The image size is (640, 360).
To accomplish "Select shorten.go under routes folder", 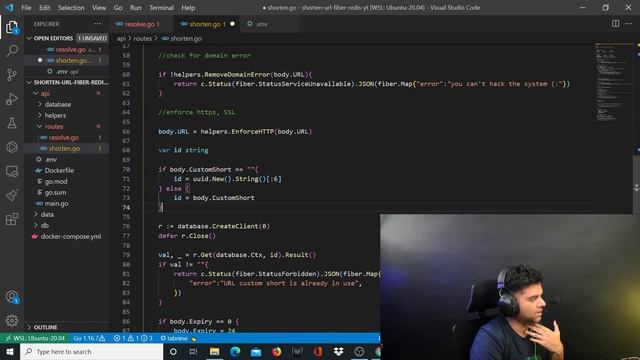I will [x=67, y=149].
